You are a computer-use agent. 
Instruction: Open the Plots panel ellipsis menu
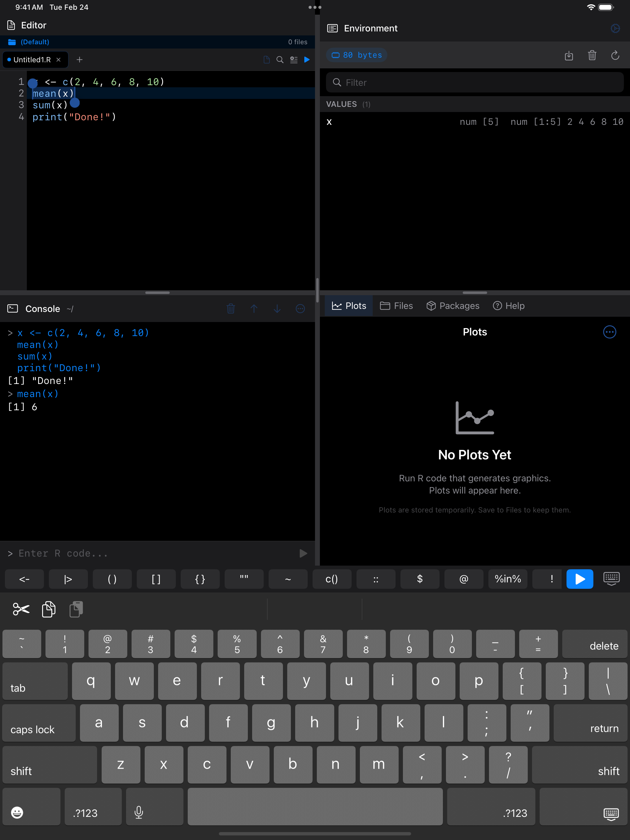(x=610, y=332)
